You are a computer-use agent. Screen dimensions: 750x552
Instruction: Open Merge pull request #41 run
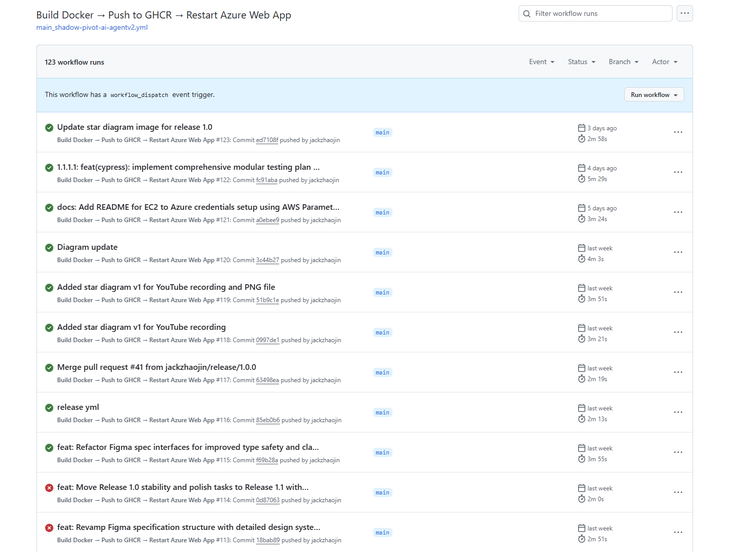[156, 367]
